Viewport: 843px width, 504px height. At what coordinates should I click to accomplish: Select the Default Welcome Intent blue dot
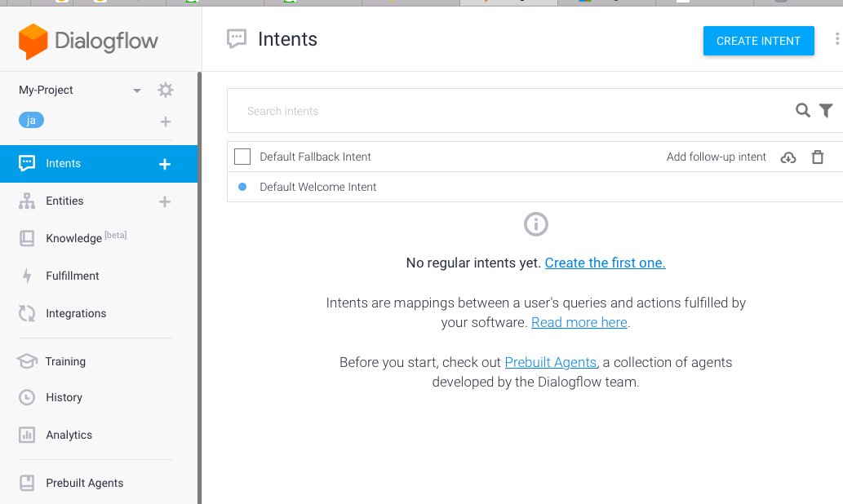242,187
